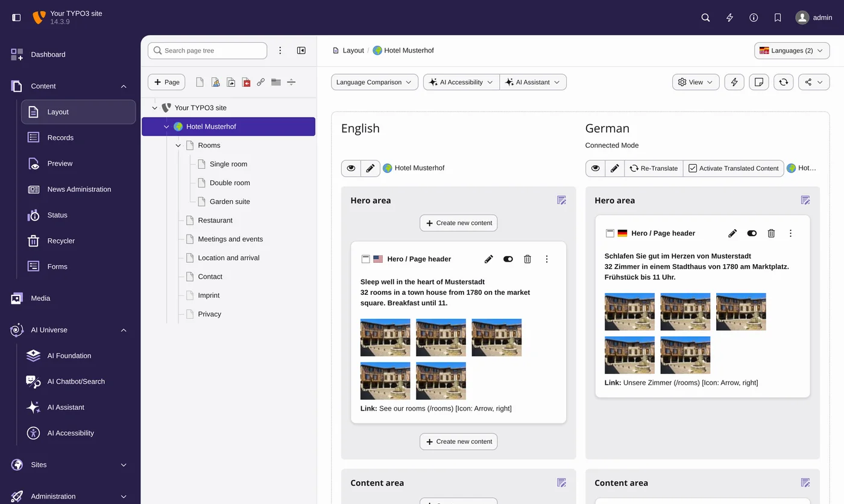
Task: Select Garden suite in page tree
Action: 230,201
